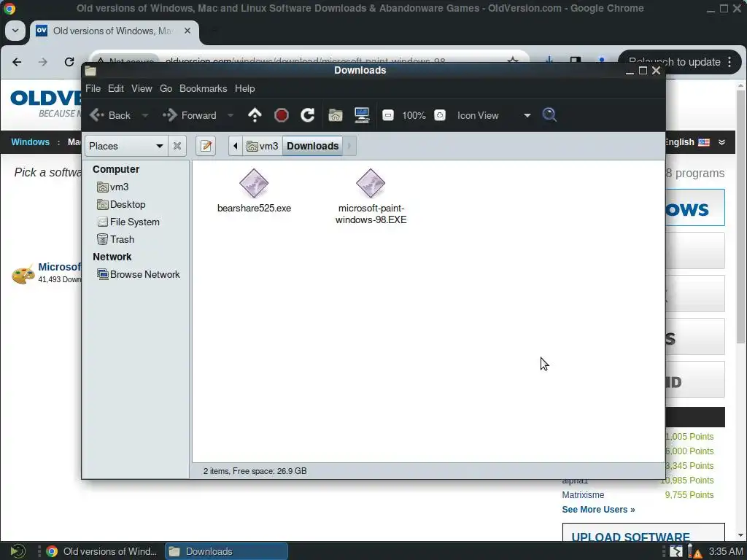Click Relaunch to update in Chrome

(x=674, y=62)
